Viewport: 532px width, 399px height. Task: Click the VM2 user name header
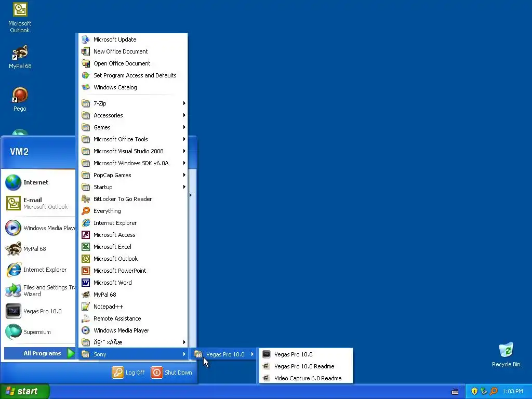pos(19,152)
